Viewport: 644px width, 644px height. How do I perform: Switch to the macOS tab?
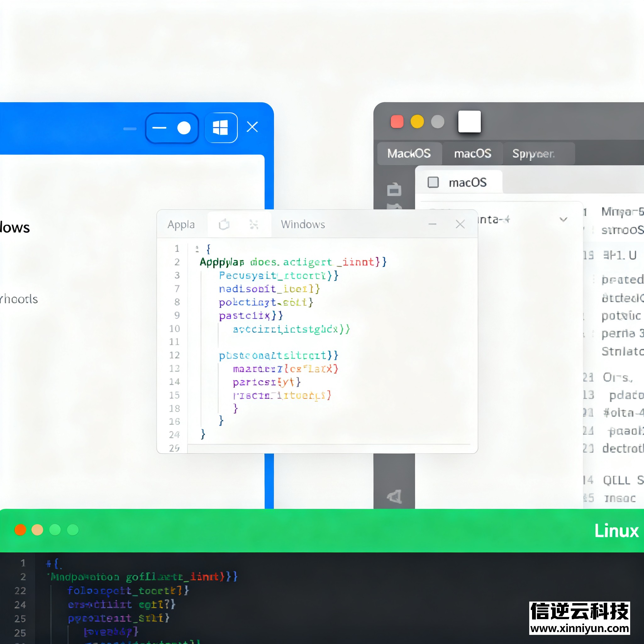472,154
